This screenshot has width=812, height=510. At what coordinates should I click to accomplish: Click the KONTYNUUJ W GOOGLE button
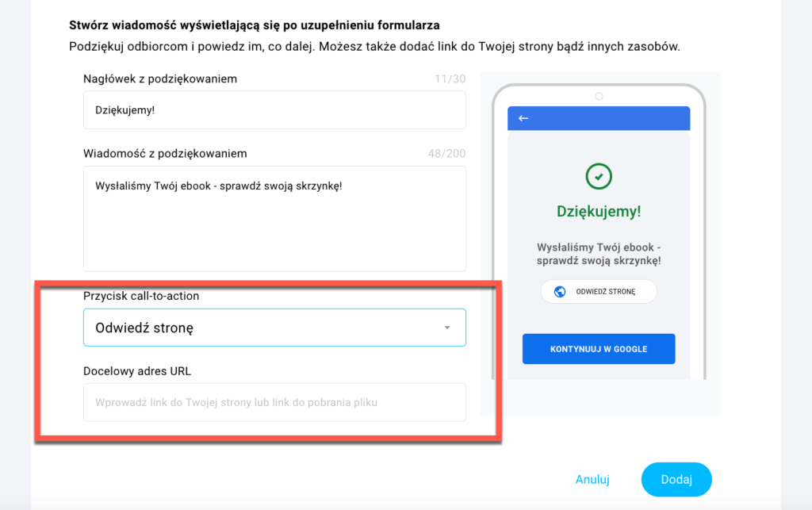coord(599,349)
